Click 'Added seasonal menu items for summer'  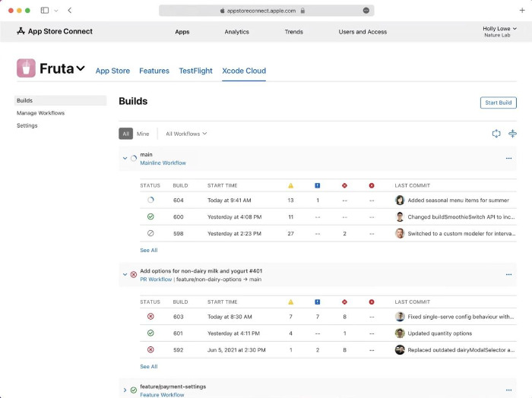point(458,201)
